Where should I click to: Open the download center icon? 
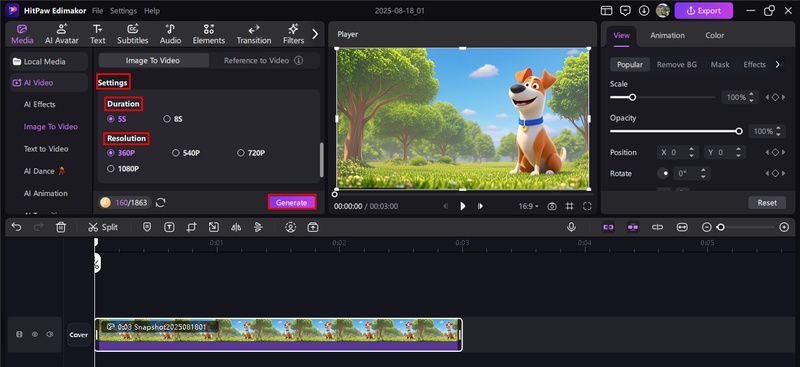point(644,11)
